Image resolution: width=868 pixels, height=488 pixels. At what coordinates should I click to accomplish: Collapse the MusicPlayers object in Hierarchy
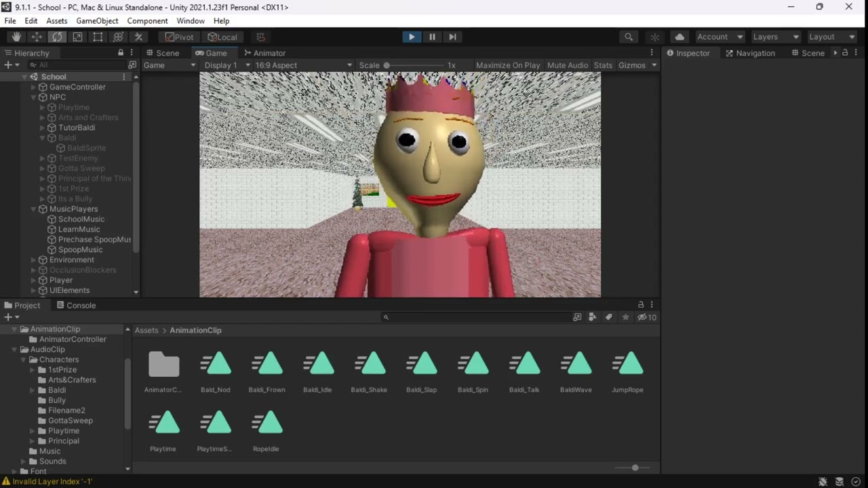coord(34,209)
